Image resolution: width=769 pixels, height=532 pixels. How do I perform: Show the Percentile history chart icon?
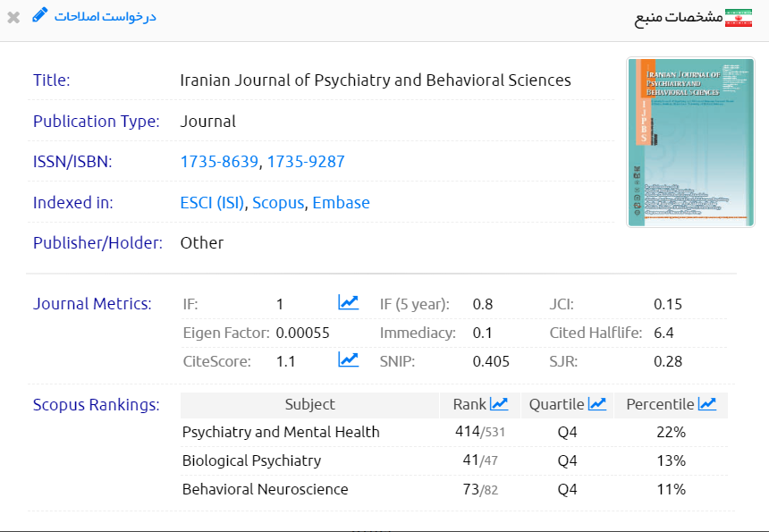[707, 404]
